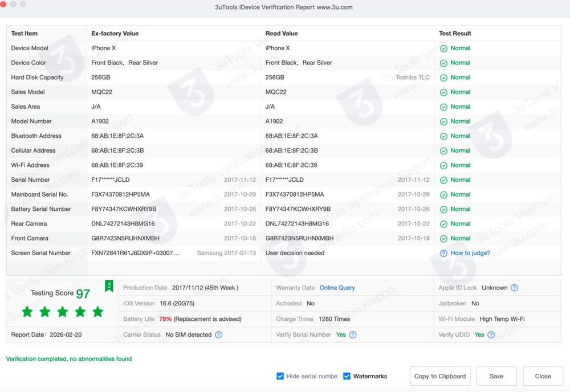
Task: Open the help icon next to No SIM detected
Action: [x=218, y=334]
